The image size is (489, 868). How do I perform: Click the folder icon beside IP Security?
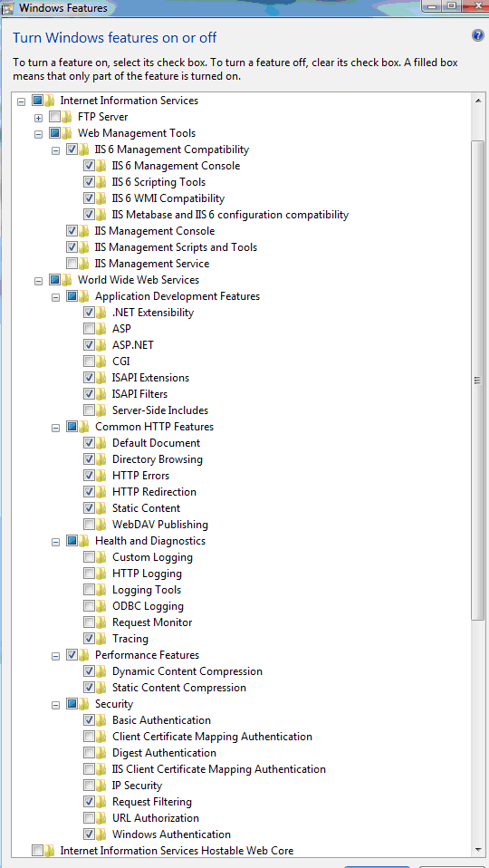[101, 786]
